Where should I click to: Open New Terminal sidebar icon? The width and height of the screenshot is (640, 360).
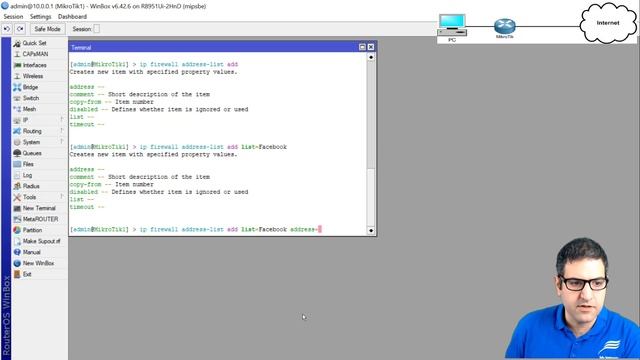tap(17, 208)
